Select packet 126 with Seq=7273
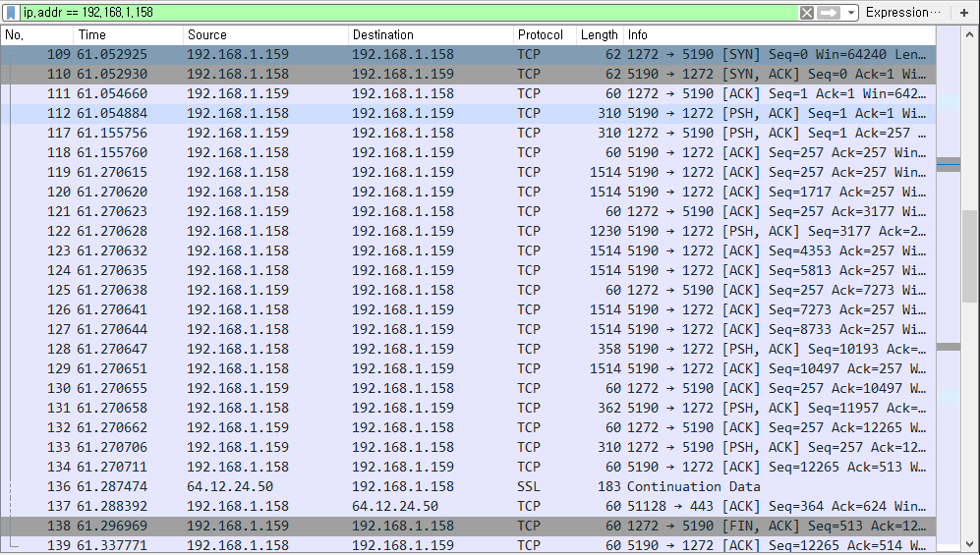 (x=468, y=309)
